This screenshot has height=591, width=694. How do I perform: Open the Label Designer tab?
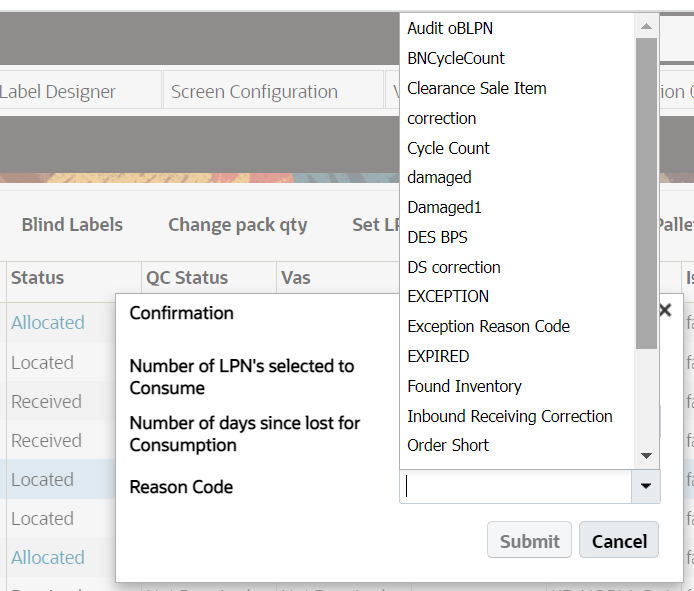58,91
